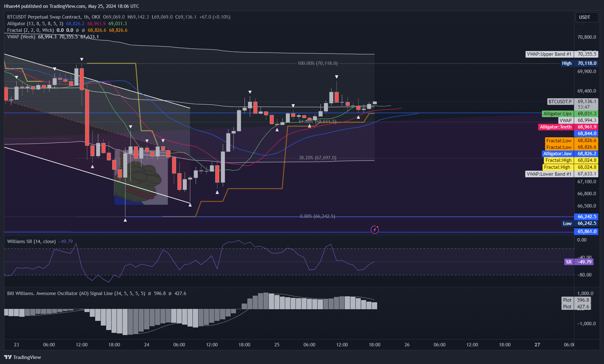This screenshot has width=604, height=364.
Task: Click the 70,800.0 price scale value
Action: click(x=587, y=37)
